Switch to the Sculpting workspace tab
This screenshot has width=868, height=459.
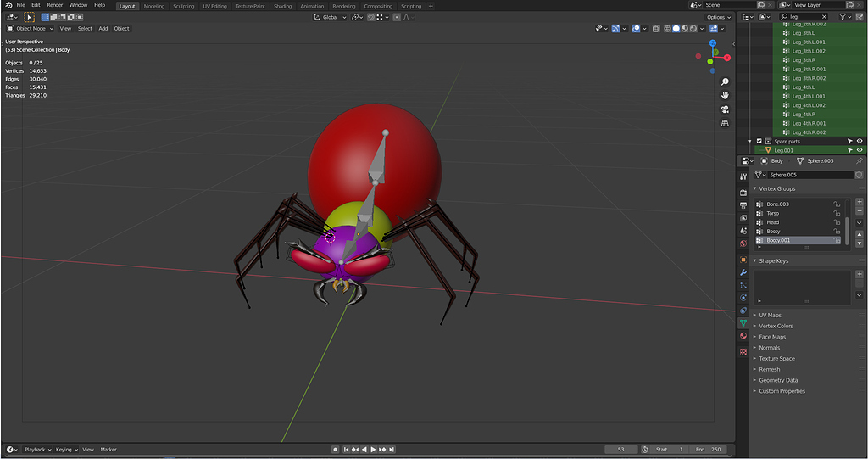click(x=183, y=6)
